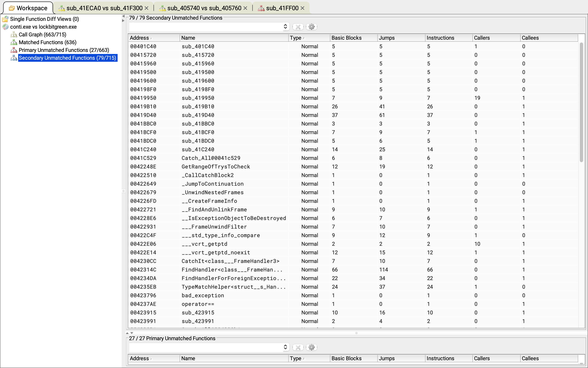Select row operator==
Screen dimensions: 588x368
(x=353, y=304)
